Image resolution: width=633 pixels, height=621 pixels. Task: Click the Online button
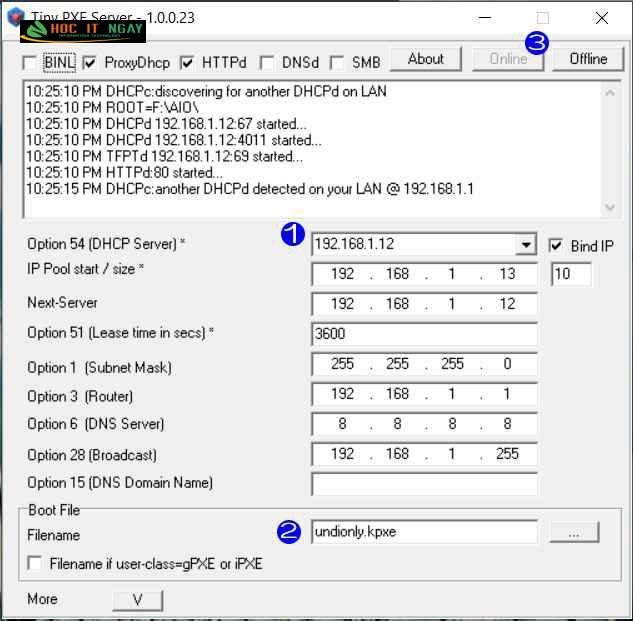pyautogui.click(x=508, y=59)
